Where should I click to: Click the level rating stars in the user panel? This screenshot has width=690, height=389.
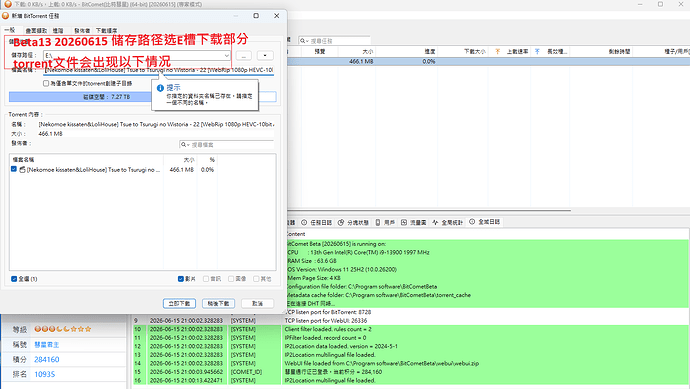coord(63,329)
